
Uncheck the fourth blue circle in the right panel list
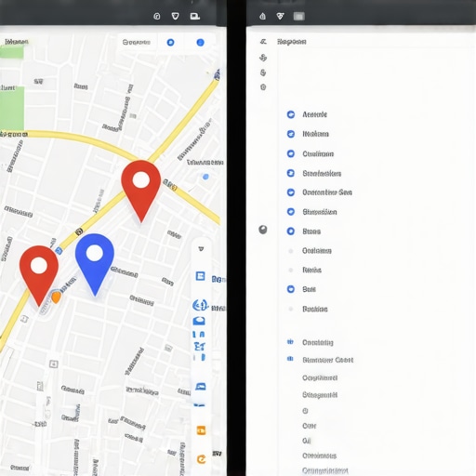(291, 173)
